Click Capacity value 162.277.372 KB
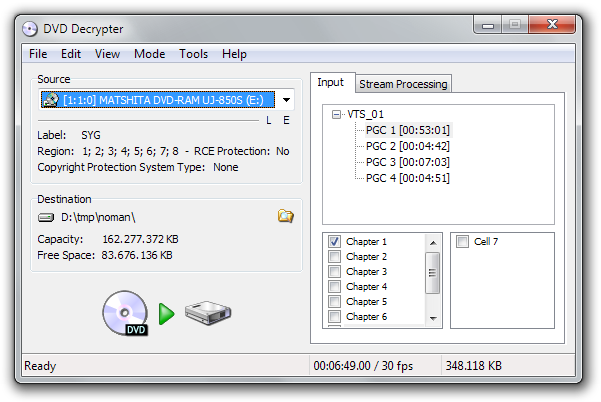This screenshot has width=601, height=402. pos(140,239)
